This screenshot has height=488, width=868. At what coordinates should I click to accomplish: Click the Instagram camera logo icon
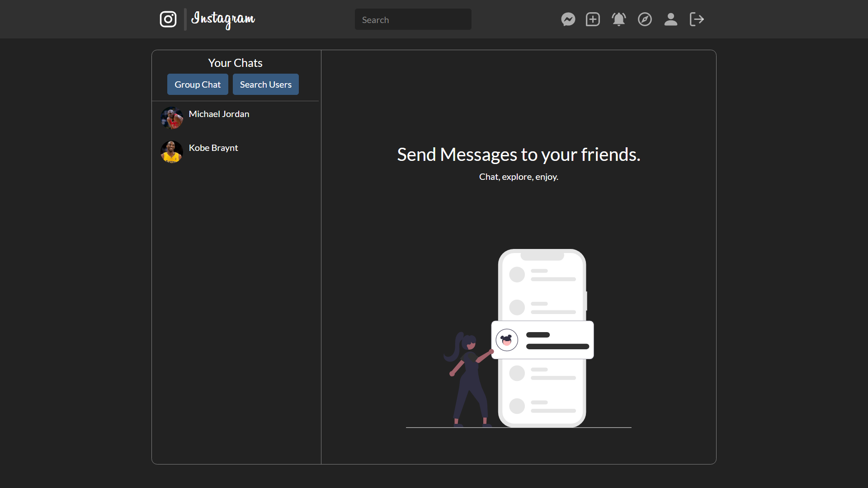[168, 19]
